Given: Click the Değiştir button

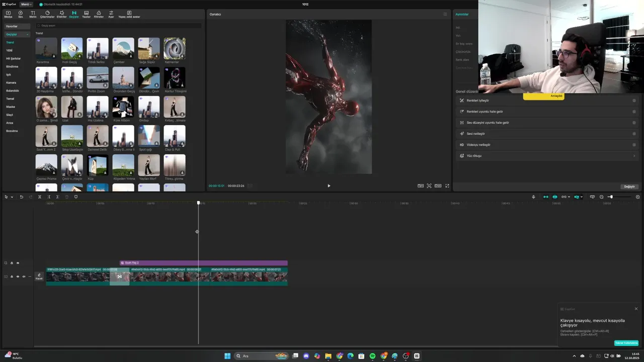Looking at the screenshot, I should click(x=629, y=187).
